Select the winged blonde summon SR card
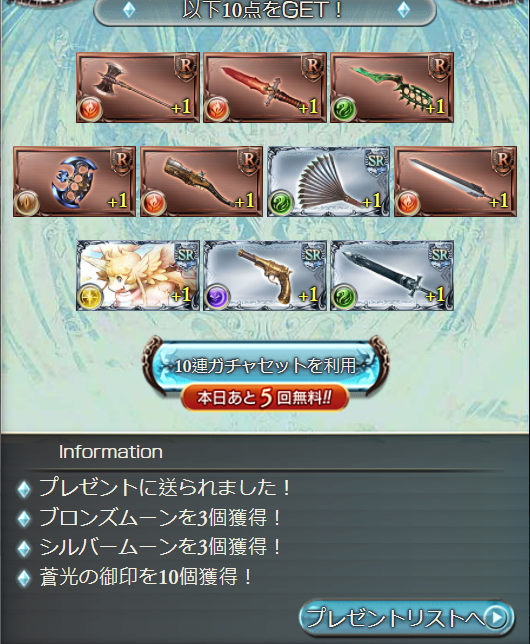Image resolution: width=530 pixels, height=644 pixels. (x=138, y=276)
